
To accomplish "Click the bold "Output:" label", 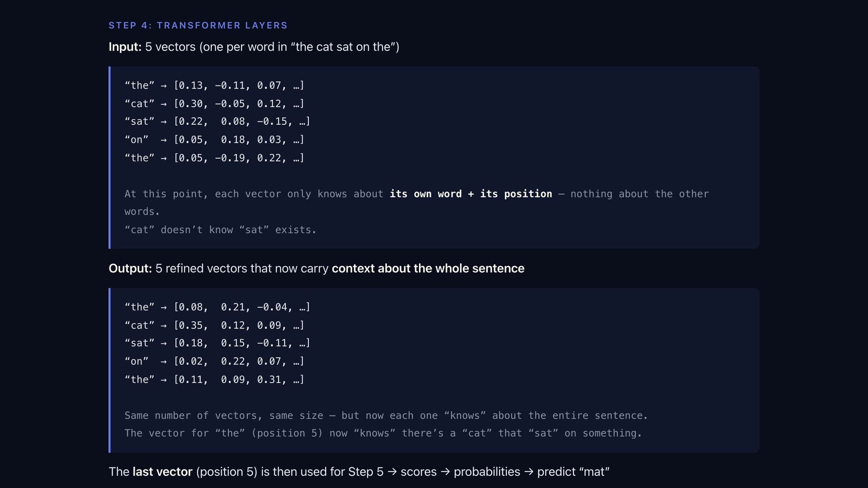I will point(130,268).
